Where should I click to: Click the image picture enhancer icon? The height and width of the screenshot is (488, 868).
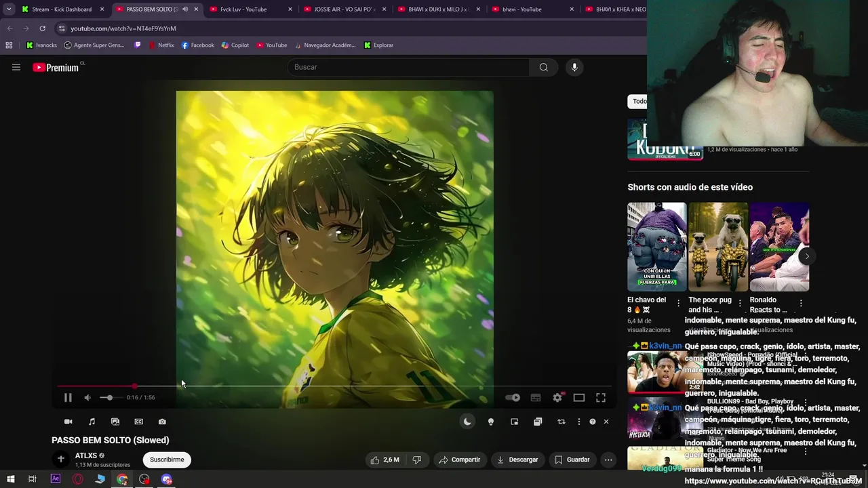(x=115, y=422)
